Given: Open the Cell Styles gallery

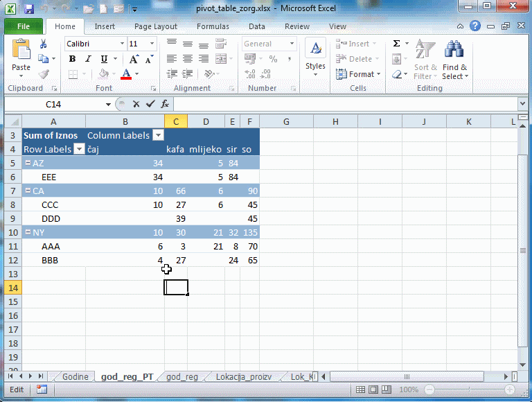Looking at the screenshot, I should pos(315,55).
